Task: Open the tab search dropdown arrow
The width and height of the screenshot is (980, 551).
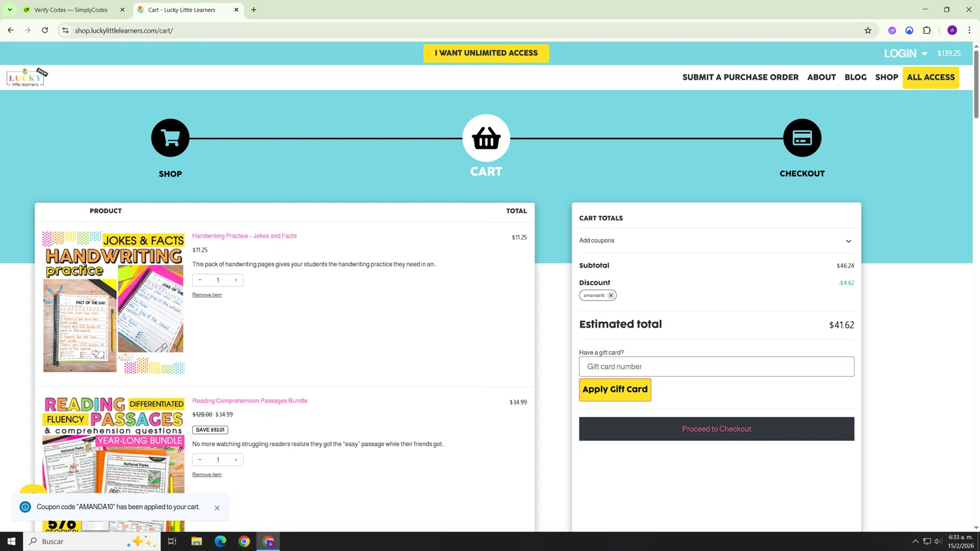Action: (x=10, y=10)
